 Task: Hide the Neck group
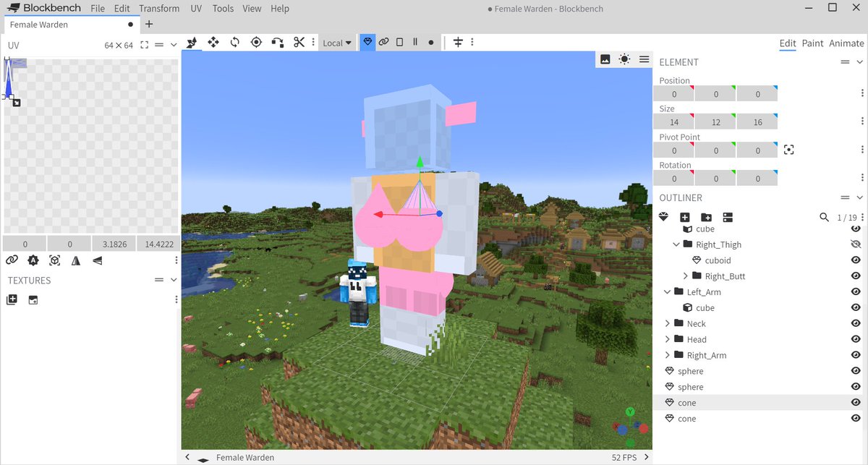[x=856, y=323]
